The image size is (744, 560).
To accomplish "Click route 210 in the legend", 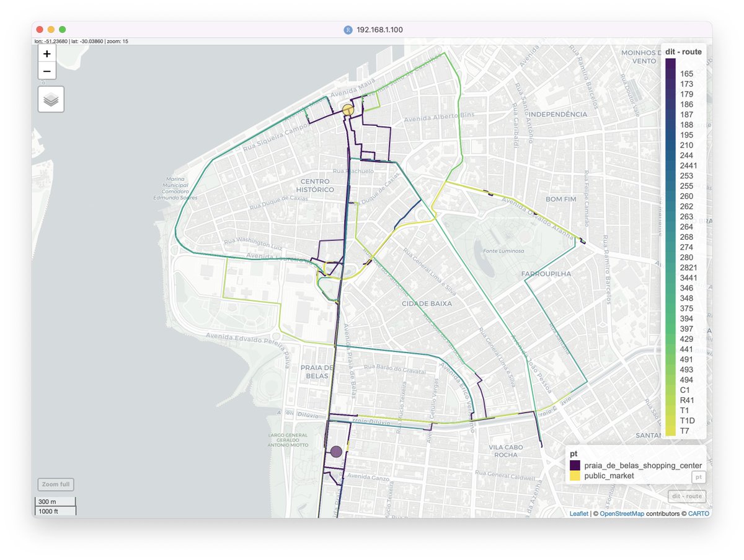I will 686,145.
